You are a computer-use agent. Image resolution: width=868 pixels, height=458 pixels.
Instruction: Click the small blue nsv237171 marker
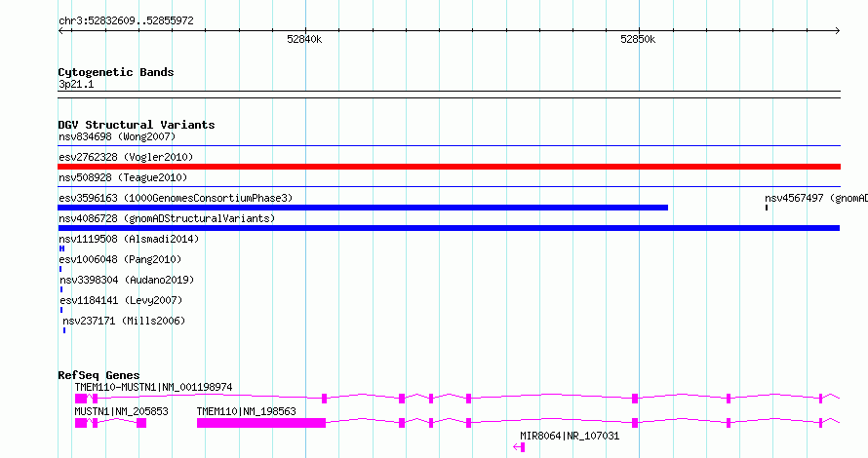[64, 330]
